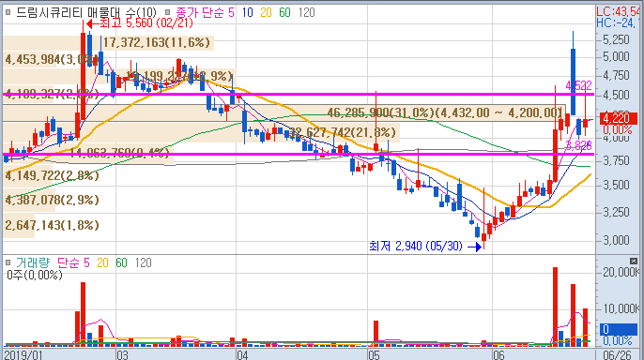This screenshot has width=644, height=360.
Task: Click the square marker before 거래량 label
Action: click(8, 262)
